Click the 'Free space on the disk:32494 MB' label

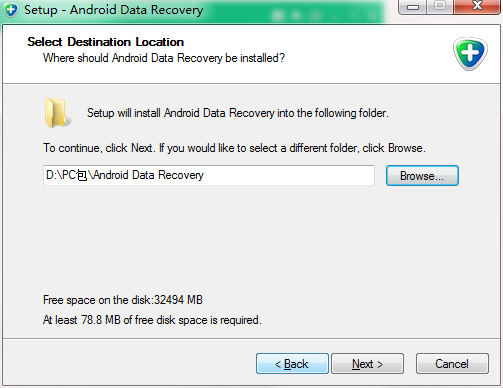(123, 300)
